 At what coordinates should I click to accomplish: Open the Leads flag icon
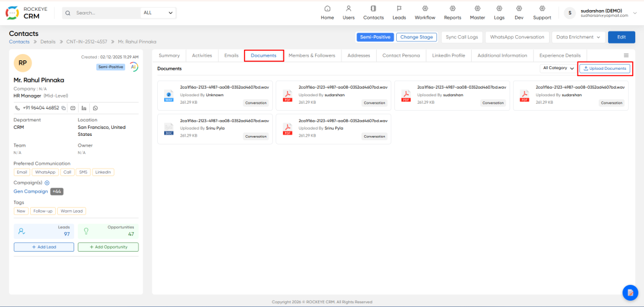pyautogui.click(x=399, y=8)
